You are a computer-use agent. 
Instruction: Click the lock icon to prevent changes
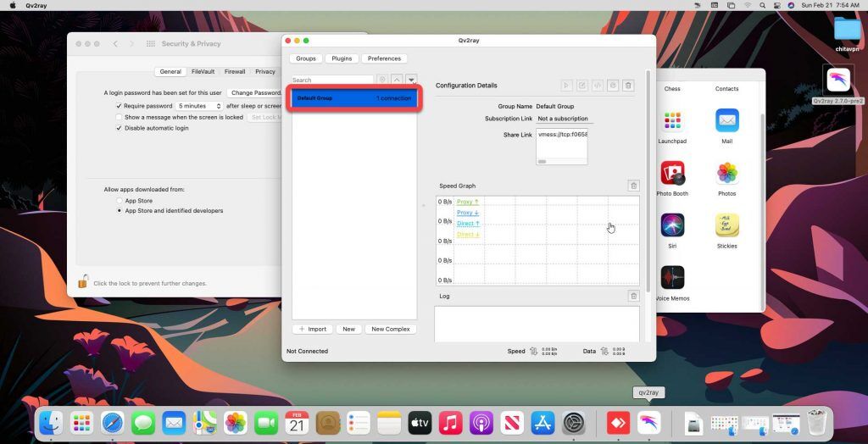pos(83,282)
